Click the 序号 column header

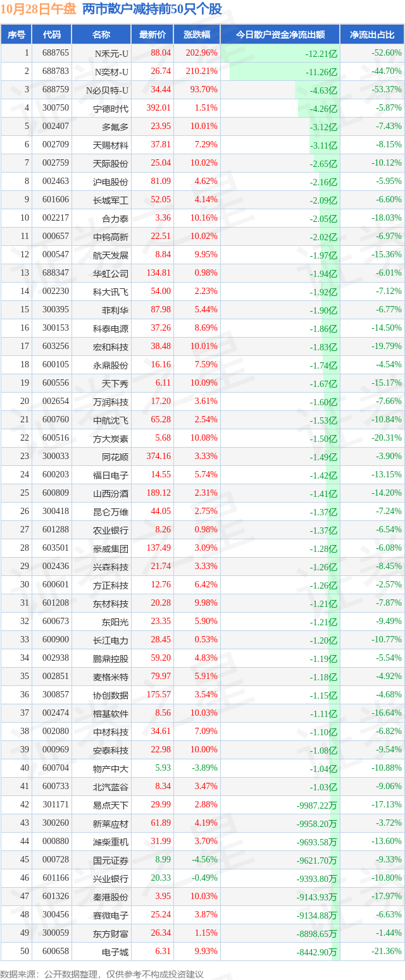[16, 35]
